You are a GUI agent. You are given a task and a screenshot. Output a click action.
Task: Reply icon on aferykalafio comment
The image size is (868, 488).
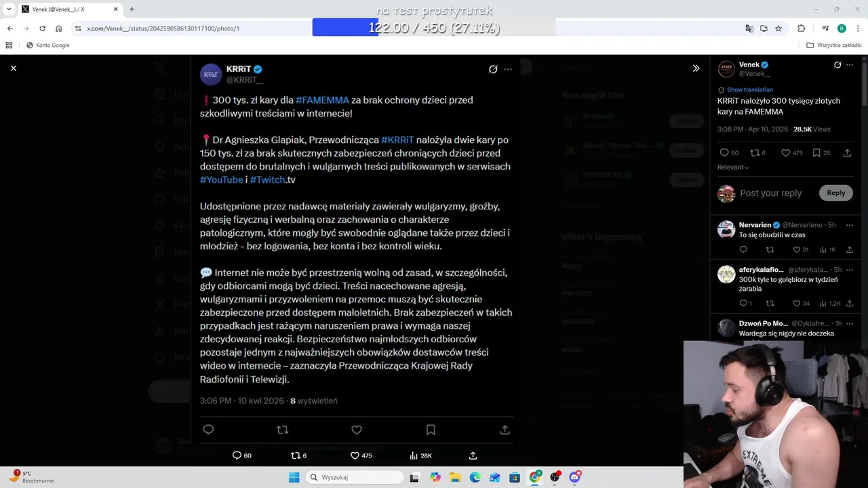click(x=745, y=303)
